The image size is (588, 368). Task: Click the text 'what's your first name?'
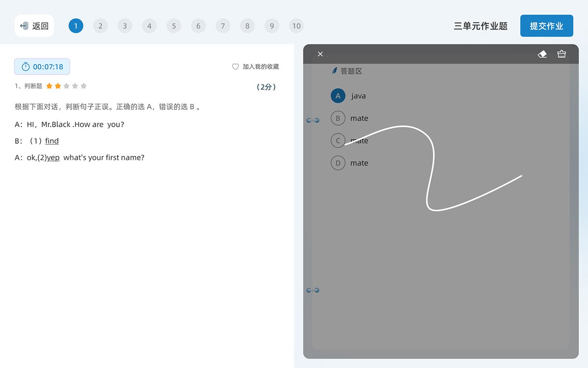click(104, 158)
